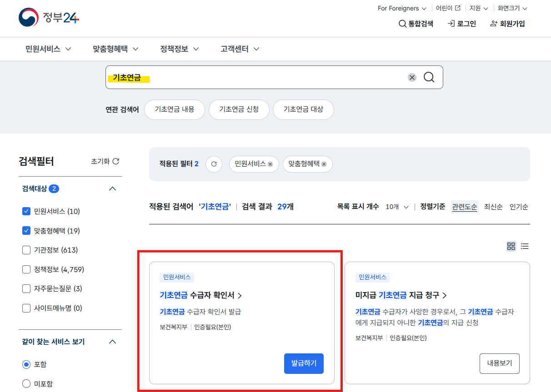Viewport: 551px width, 392px height.
Task: Switch to list view layout
Action: (x=525, y=246)
